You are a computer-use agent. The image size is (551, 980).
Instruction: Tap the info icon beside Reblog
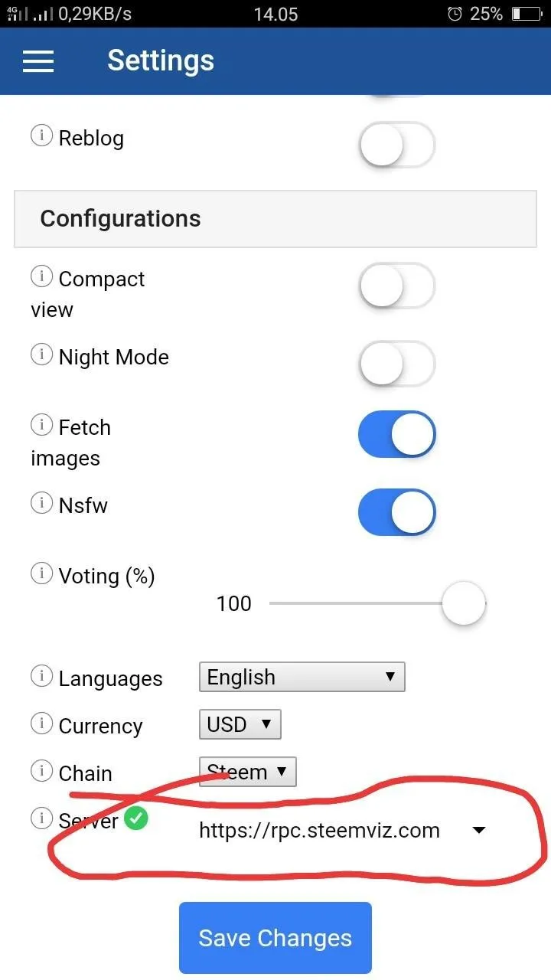point(41,136)
